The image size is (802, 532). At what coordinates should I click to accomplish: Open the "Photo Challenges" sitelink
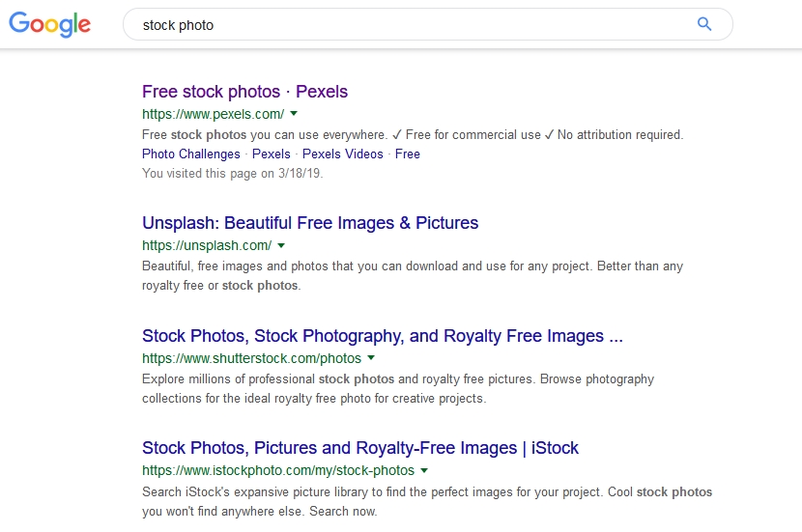190,154
